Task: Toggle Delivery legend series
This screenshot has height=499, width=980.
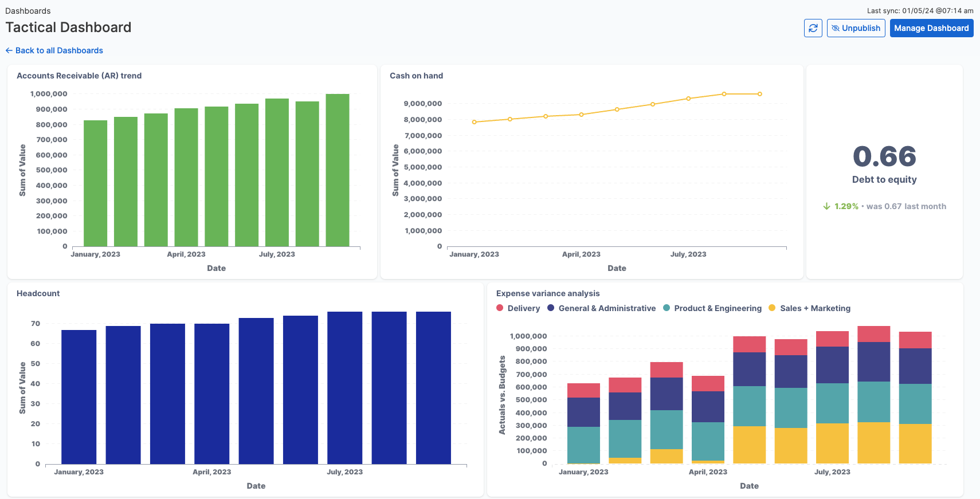Action: pos(523,308)
